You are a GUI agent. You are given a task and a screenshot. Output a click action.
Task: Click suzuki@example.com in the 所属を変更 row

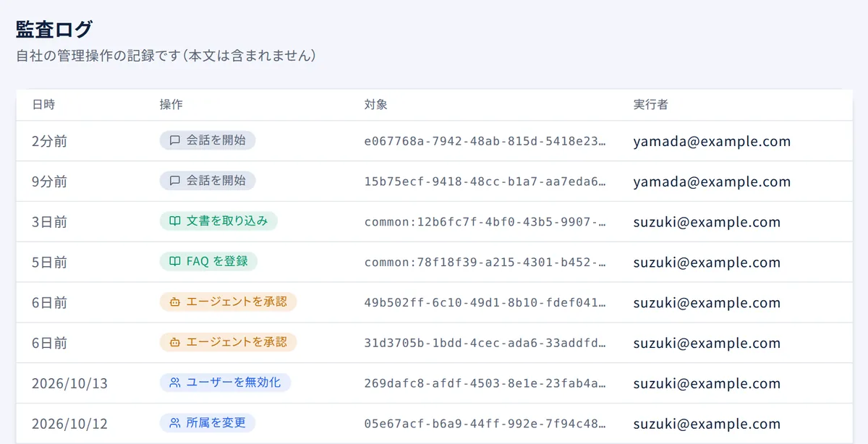[707, 424]
